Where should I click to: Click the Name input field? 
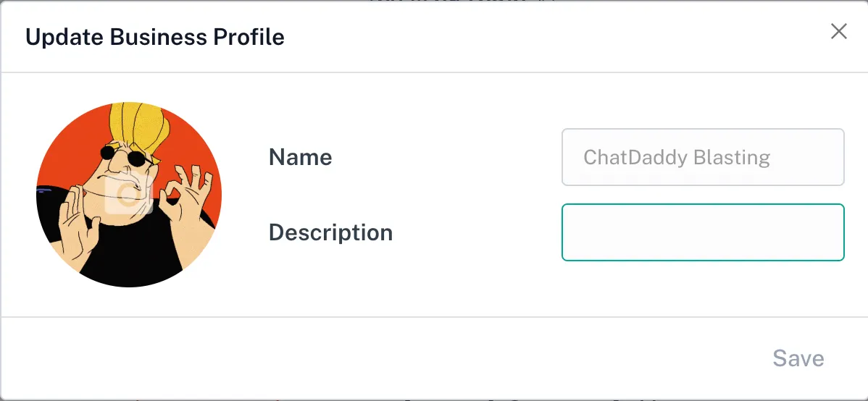(x=702, y=157)
